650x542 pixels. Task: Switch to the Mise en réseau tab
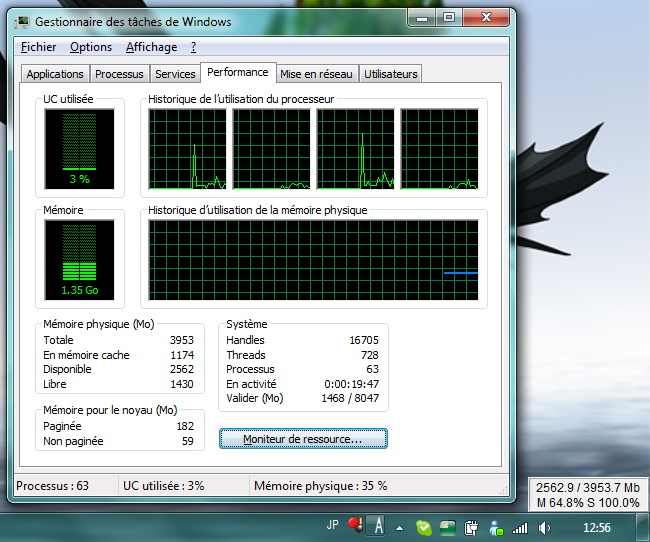(x=316, y=74)
